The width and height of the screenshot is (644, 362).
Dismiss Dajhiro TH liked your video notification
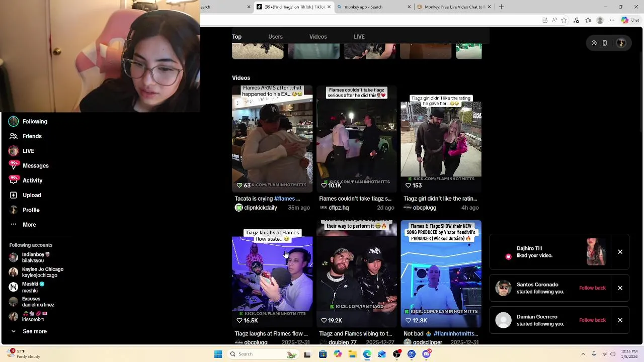tap(620, 252)
